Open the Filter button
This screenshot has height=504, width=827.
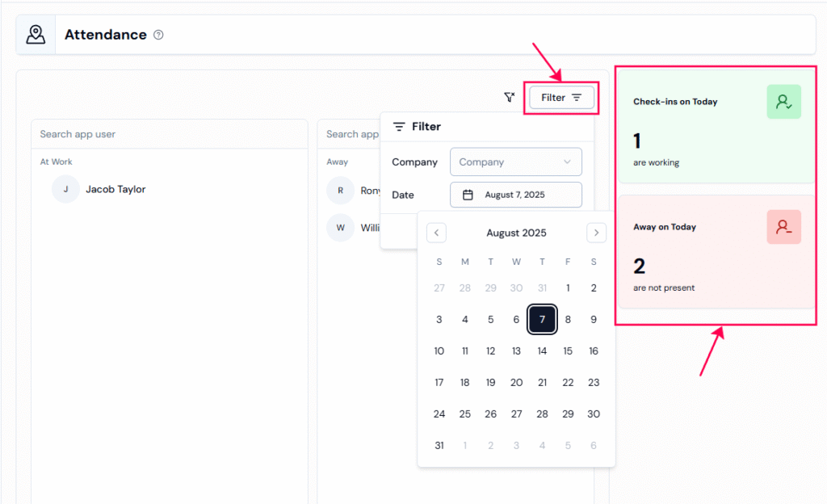click(561, 98)
